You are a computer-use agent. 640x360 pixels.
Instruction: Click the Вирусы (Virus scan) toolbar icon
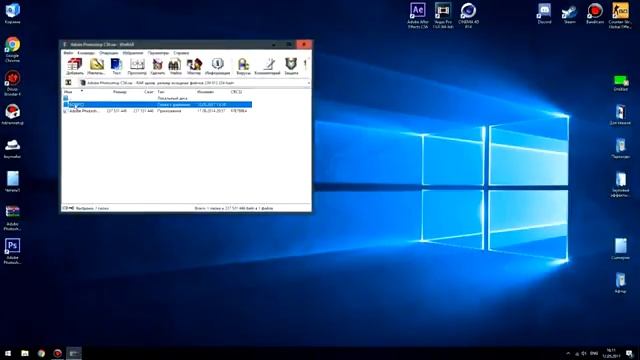(x=244, y=66)
